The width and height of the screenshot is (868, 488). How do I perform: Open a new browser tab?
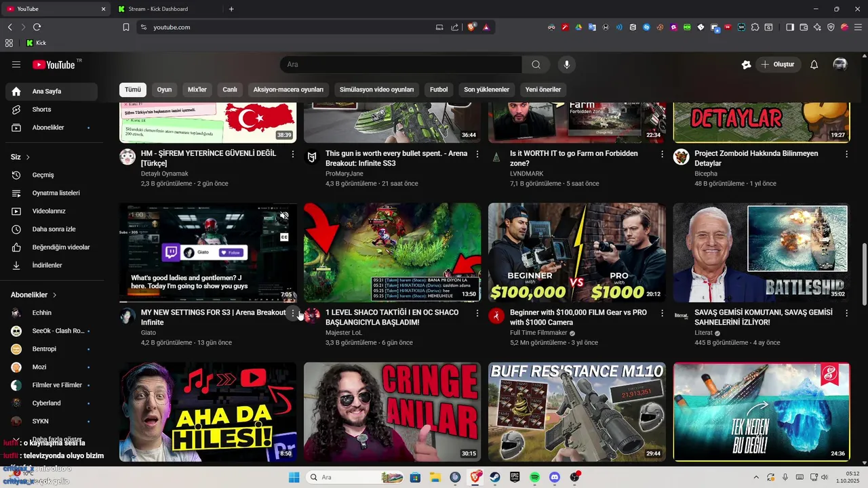point(231,9)
